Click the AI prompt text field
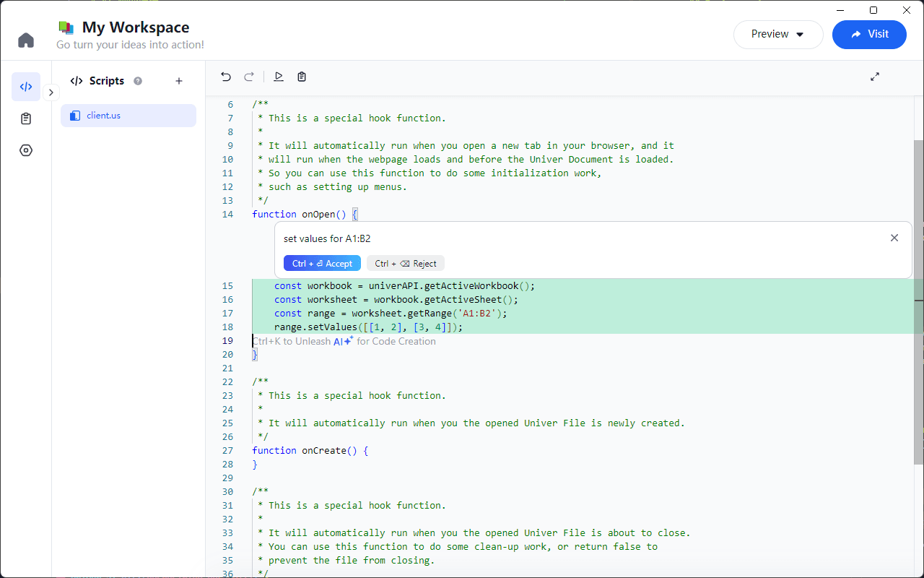 (x=580, y=238)
